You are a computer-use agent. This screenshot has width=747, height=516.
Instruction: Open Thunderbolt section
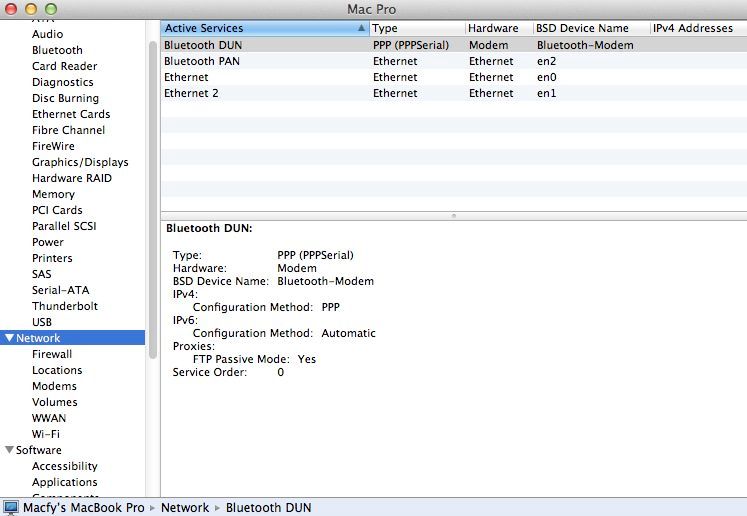tap(65, 306)
